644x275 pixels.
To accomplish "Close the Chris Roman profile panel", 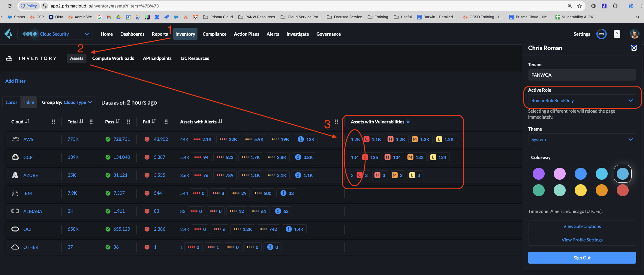I will (634, 48).
